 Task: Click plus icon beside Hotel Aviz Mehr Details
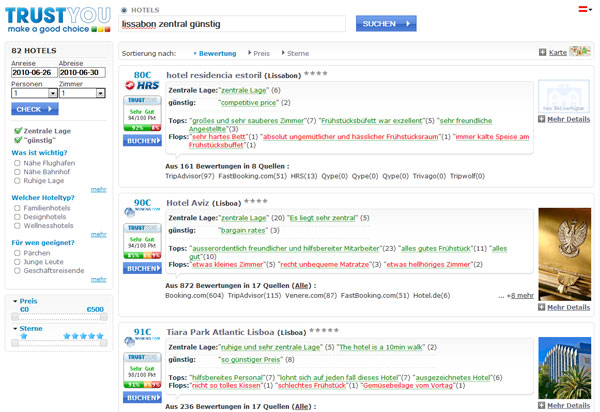541,307
